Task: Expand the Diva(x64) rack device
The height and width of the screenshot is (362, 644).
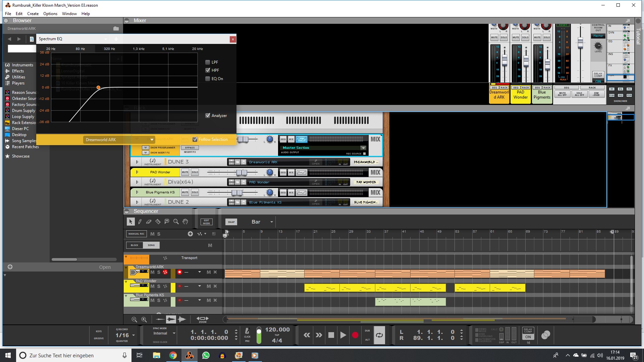Action: click(137, 182)
